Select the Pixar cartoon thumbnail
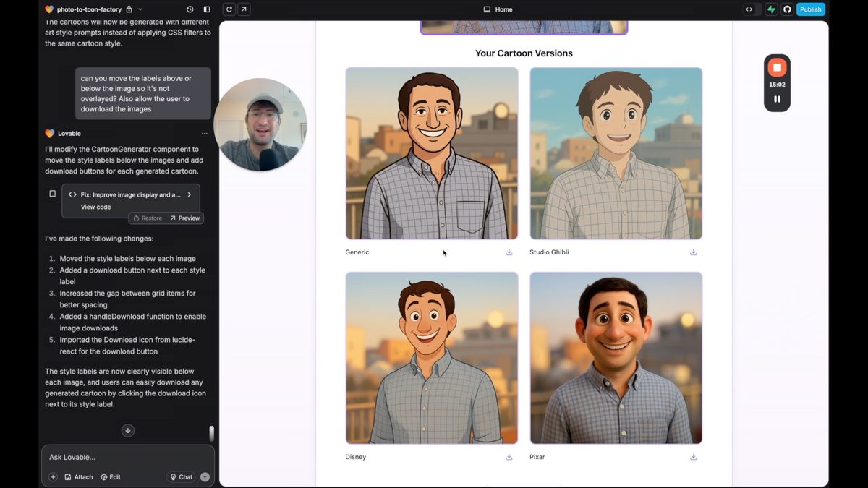 tap(616, 358)
